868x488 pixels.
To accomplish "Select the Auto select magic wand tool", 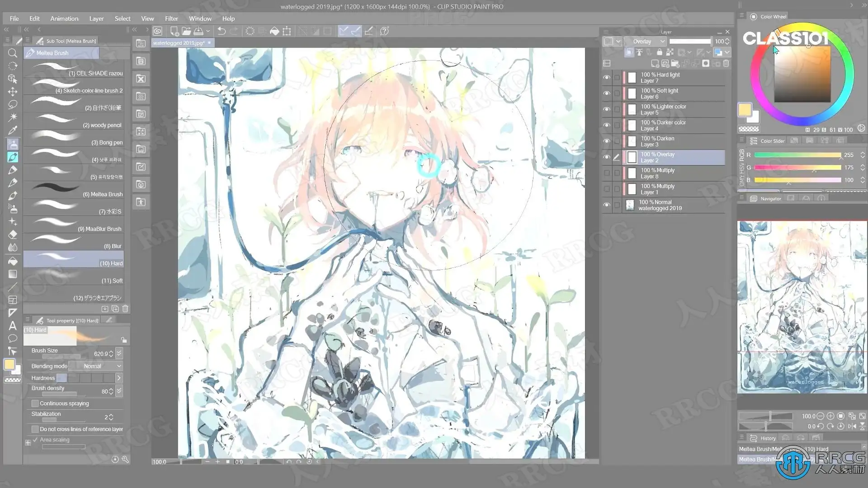I will coord(13,117).
